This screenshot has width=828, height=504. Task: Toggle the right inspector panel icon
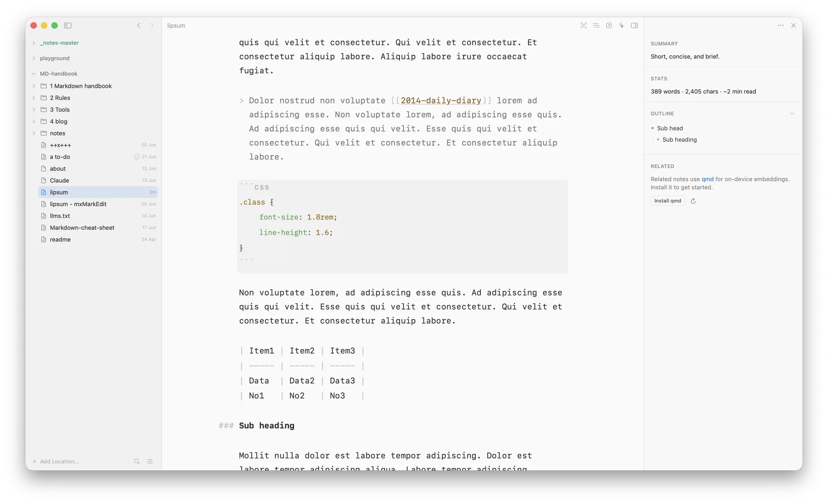point(634,25)
